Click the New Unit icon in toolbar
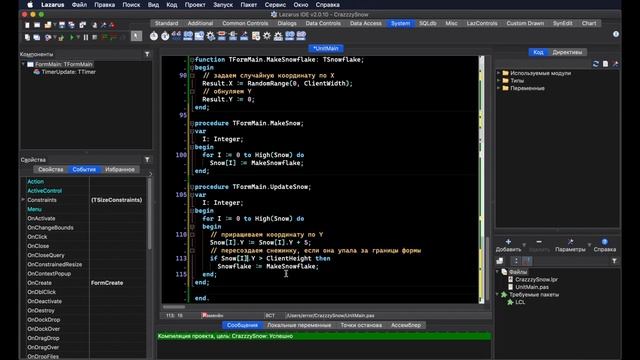This screenshot has height=360, width=640. pos(27,25)
